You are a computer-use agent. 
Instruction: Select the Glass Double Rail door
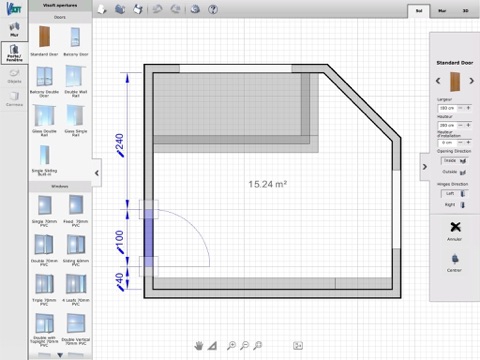tap(44, 121)
